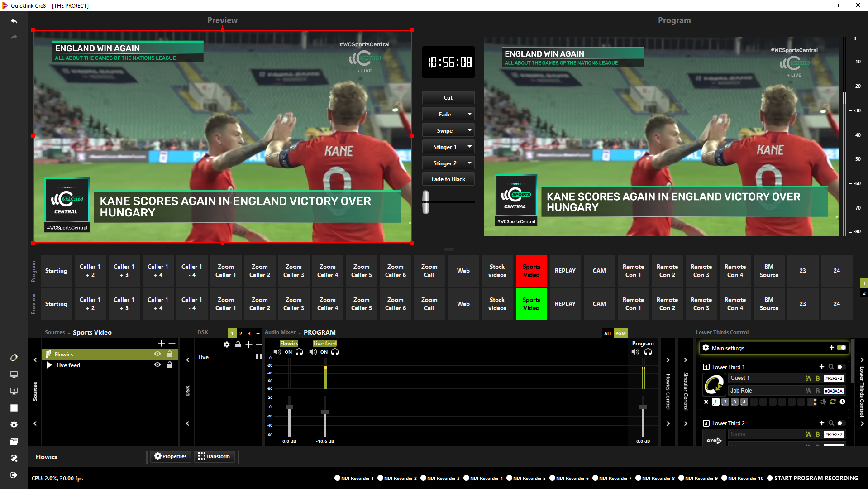Screen dimensions: 868x489
Task: Enable NDI Recorder 1
Action: [x=337, y=478]
